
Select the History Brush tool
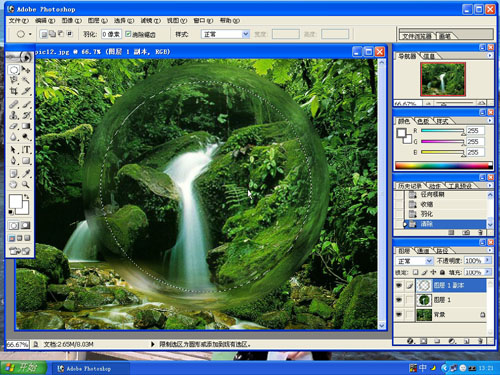coord(26,115)
